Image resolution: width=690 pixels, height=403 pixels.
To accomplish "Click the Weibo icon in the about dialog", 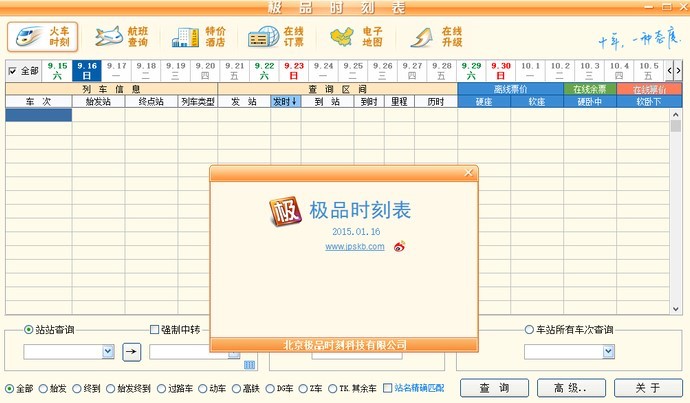I will tap(400, 246).
